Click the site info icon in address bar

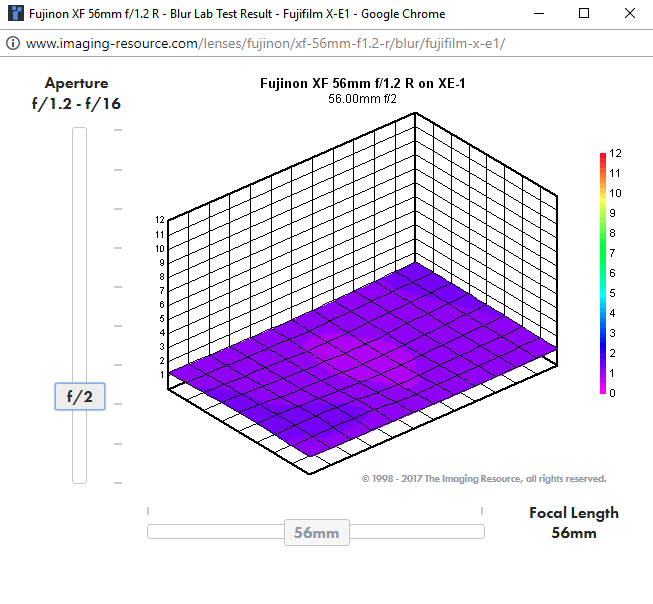(13, 43)
